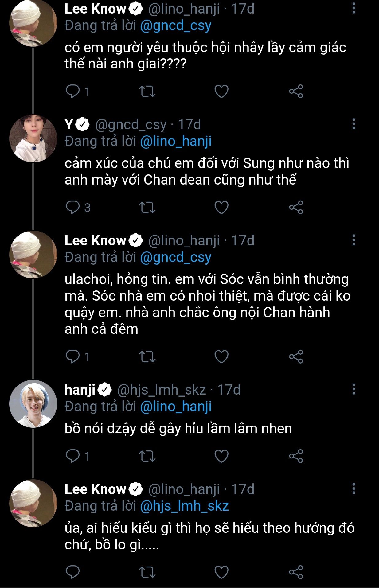This screenshot has width=379, height=588.
Task: Open more options on Y's tweet
Action: [x=354, y=124]
